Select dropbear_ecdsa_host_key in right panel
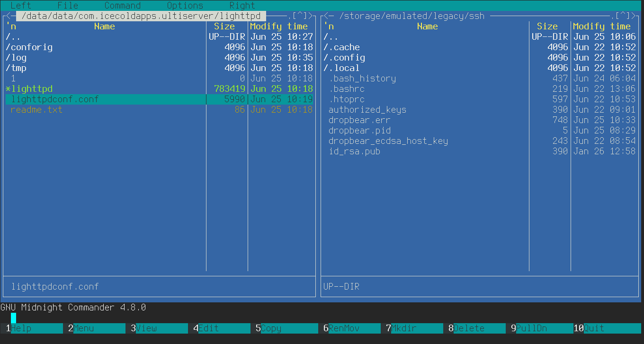This screenshot has width=644, height=344. [388, 141]
